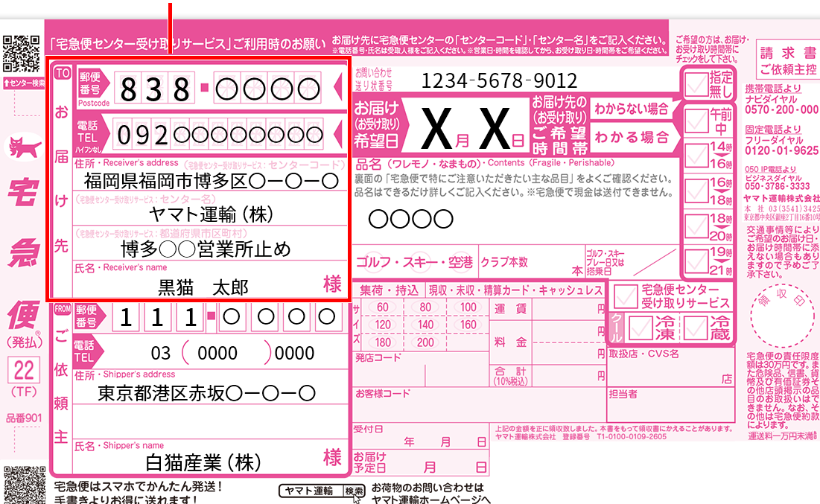Click the ビジネスダイヤル number 050-3786-3333
The width and height of the screenshot is (820, 504).
pos(777,186)
